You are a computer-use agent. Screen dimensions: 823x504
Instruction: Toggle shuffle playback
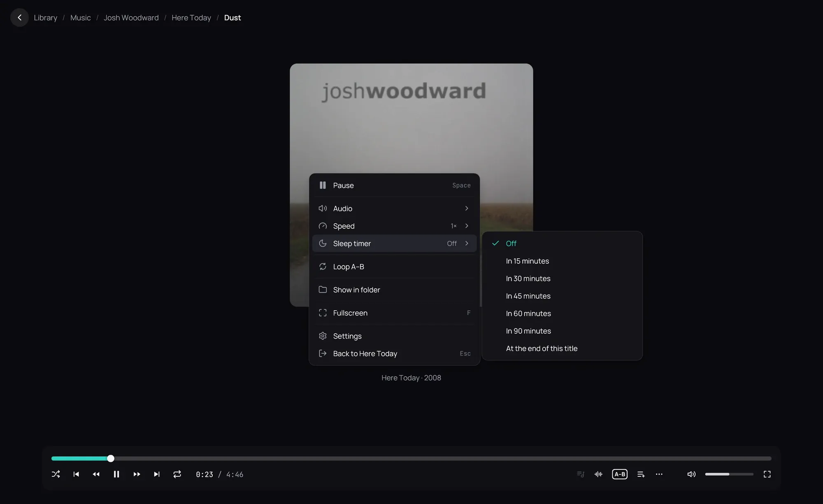click(56, 474)
